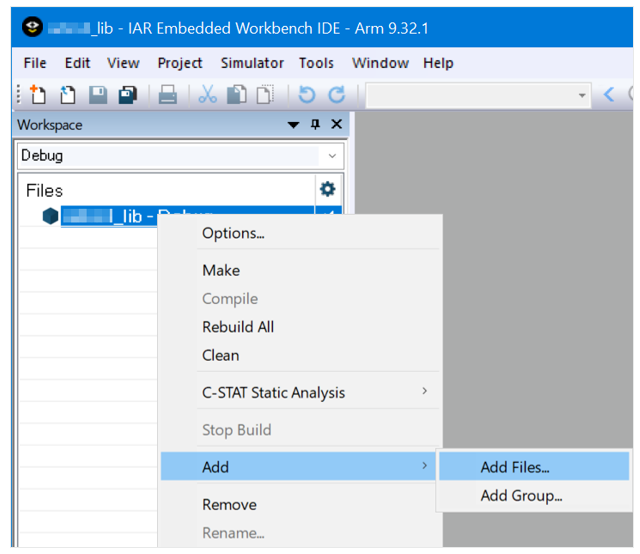
Task: Open the Tools menu
Action: [316, 63]
